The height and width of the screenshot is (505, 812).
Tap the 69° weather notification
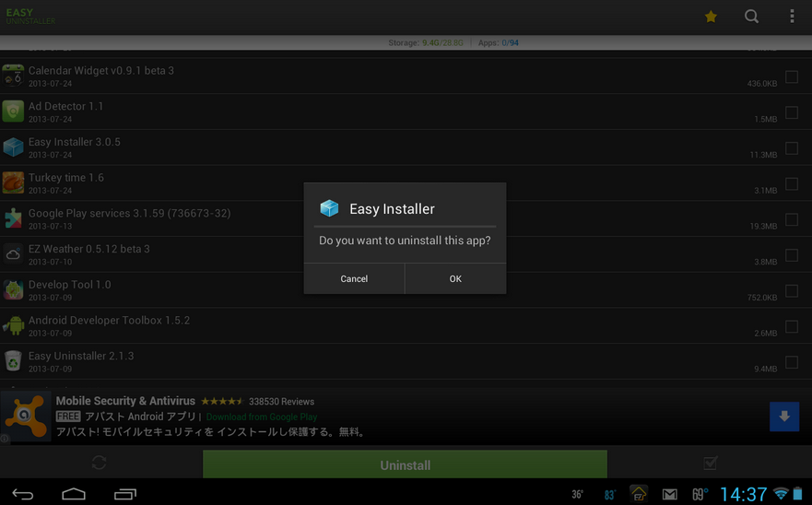tap(700, 494)
